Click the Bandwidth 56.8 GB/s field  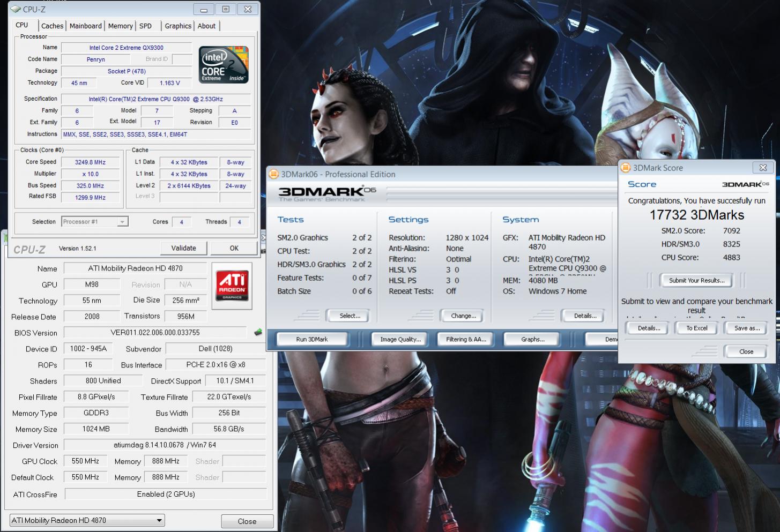tap(229, 429)
